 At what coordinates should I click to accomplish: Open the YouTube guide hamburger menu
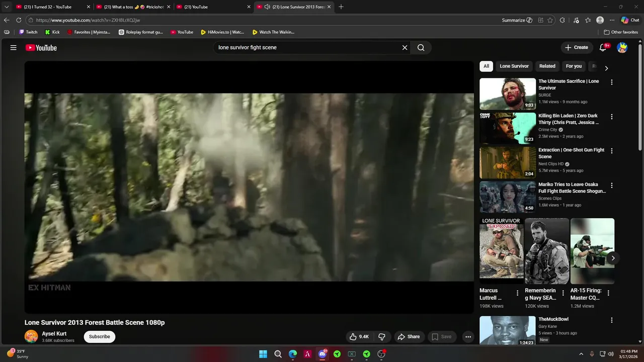(14, 48)
